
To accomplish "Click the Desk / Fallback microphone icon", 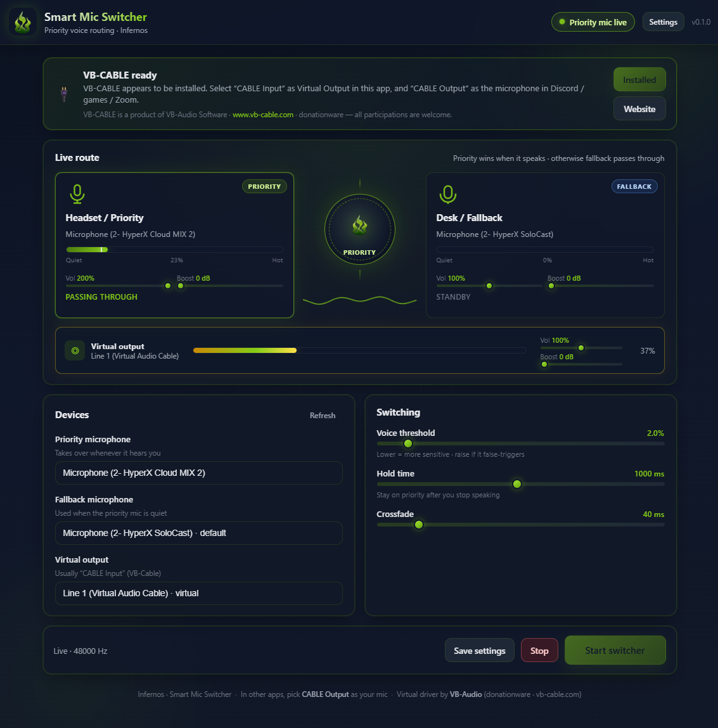I will coord(447,194).
